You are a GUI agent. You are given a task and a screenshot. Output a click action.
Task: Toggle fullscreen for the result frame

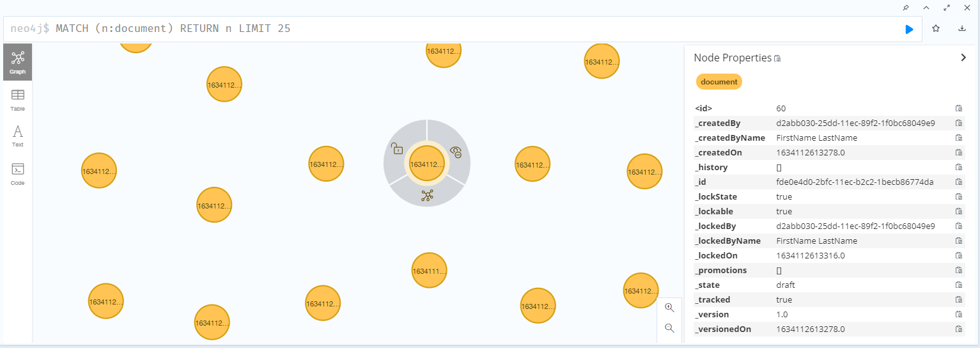[x=946, y=8]
